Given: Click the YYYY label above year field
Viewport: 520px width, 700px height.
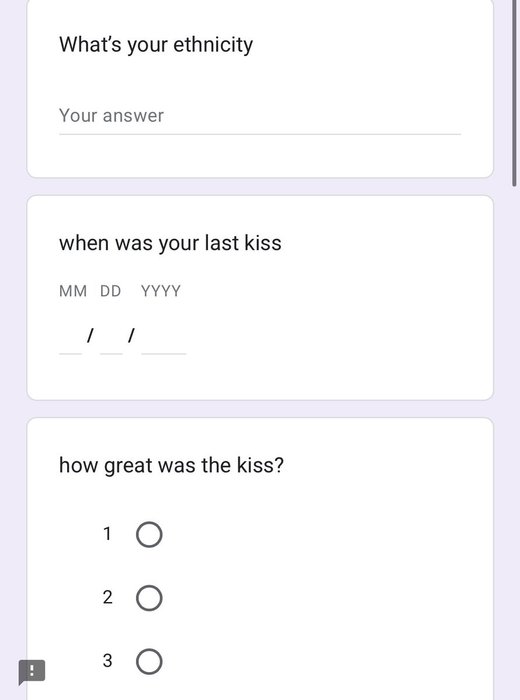Looking at the screenshot, I should click(161, 291).
